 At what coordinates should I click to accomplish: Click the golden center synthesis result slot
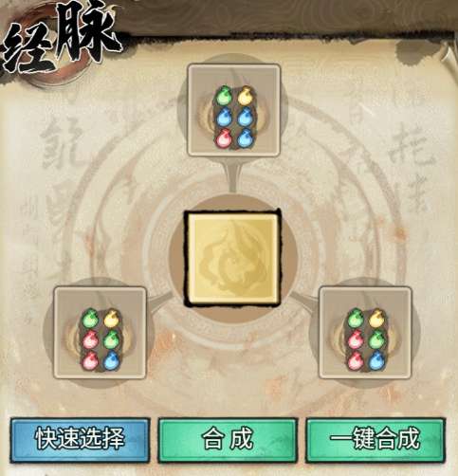233,258
